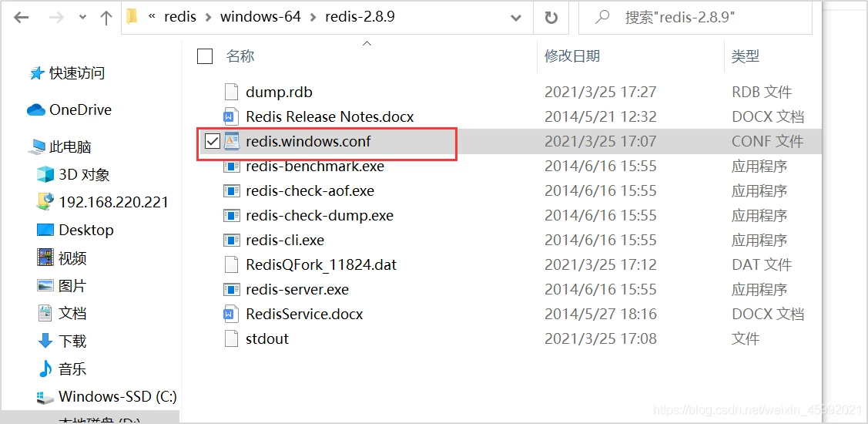Open OneDrive cloud icon in sidebar

(x=35, y=109)
